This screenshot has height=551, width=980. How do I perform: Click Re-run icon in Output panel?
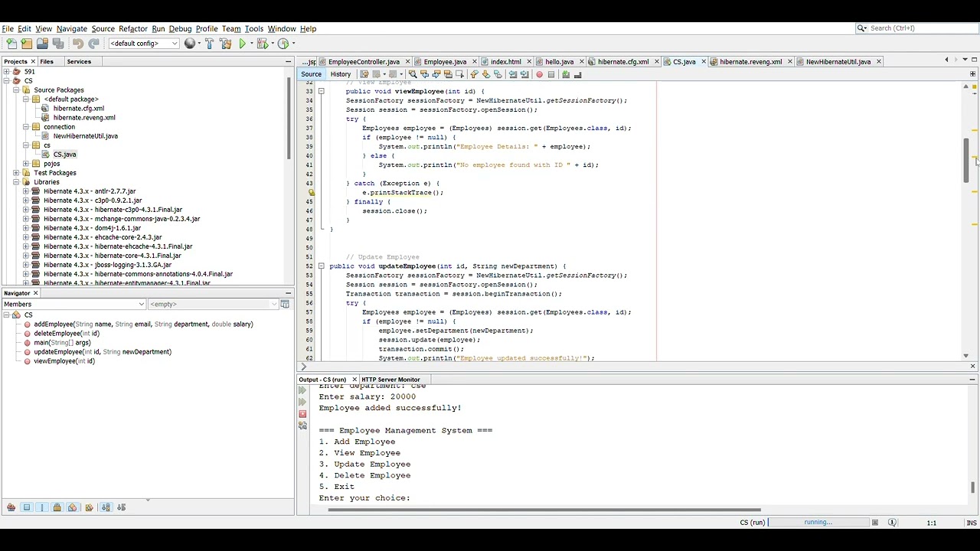pos(302,390)
